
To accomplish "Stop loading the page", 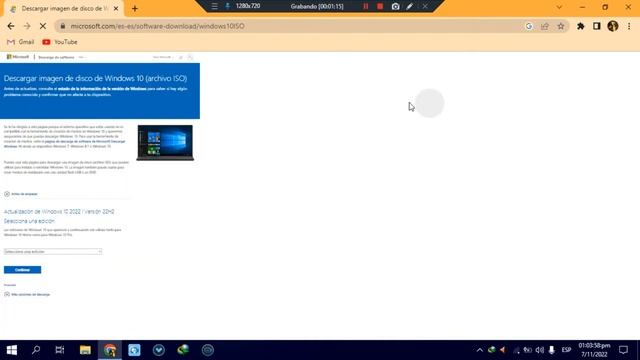I will [x=43, y=26].
